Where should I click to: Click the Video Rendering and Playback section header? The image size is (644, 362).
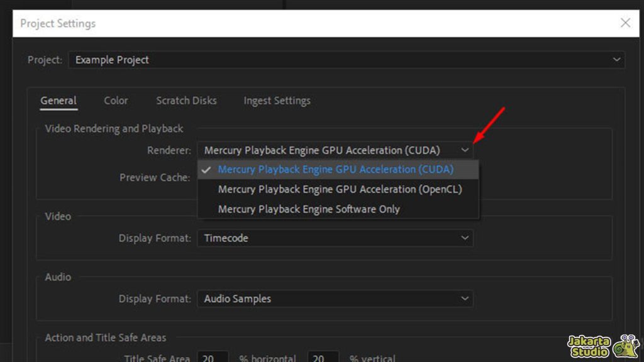[113, 128]
